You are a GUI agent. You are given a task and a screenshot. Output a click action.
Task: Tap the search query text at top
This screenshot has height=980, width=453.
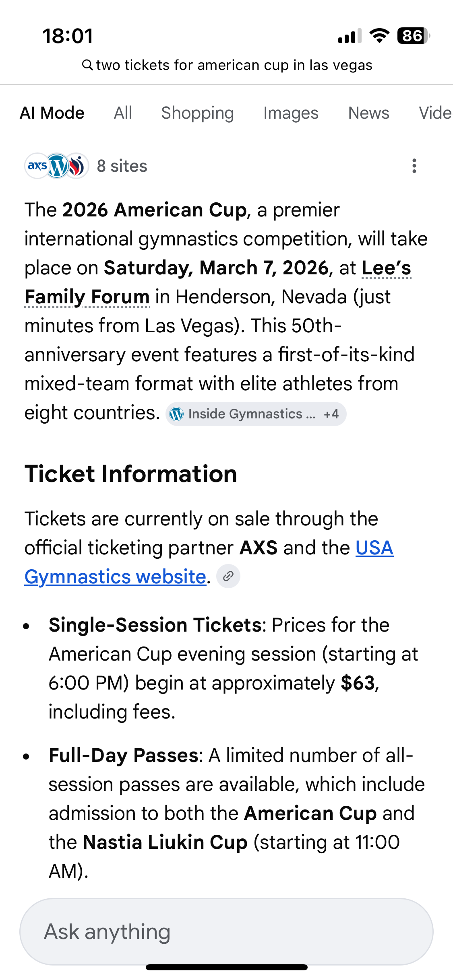[x=234, y=65]
